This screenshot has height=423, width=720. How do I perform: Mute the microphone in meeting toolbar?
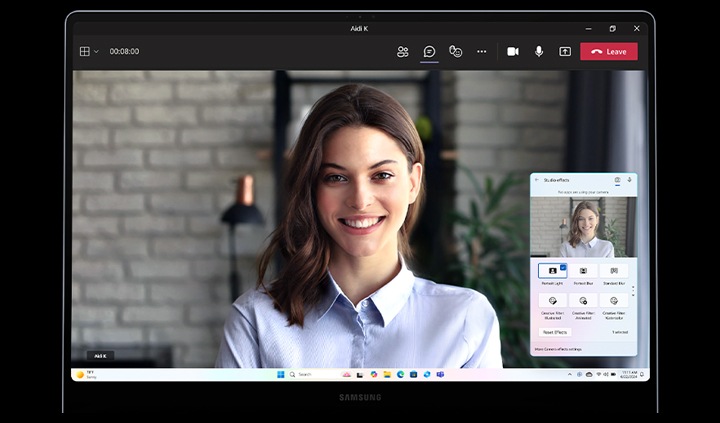pyautogui.click(x=539, y=51)
